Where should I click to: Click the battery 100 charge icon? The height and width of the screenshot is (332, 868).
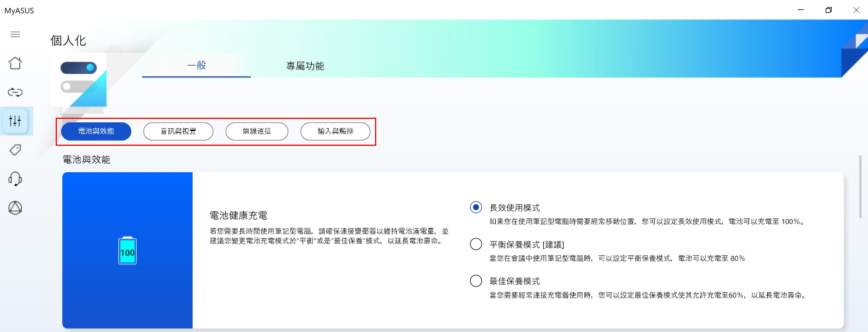click(127, 251)
